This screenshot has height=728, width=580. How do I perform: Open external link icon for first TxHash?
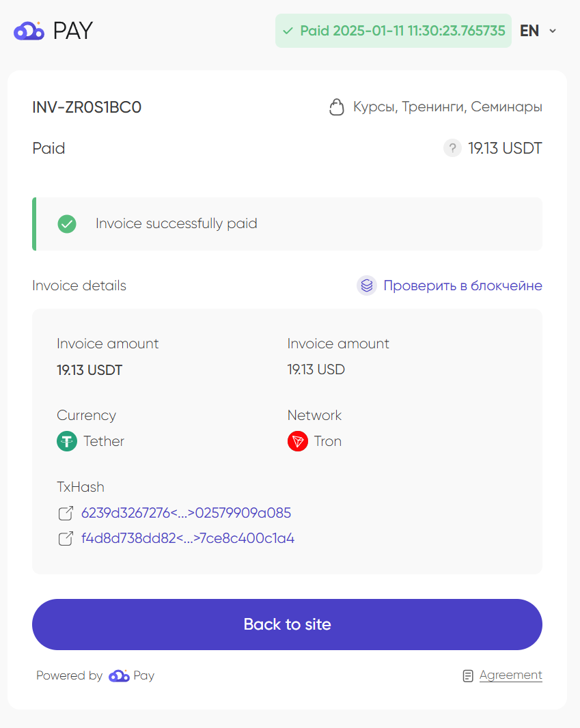(66, 513)
